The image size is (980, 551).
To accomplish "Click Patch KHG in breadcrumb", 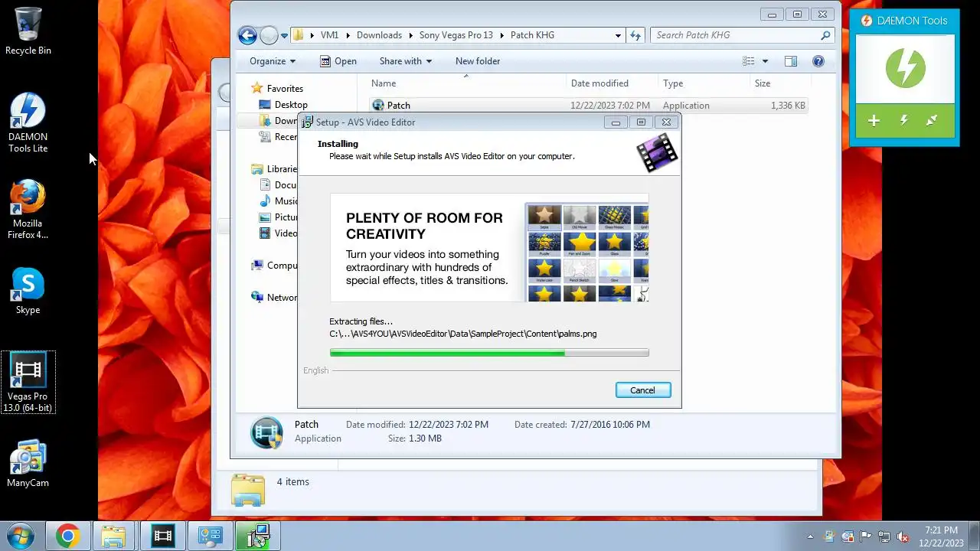I will click(532, 35).
